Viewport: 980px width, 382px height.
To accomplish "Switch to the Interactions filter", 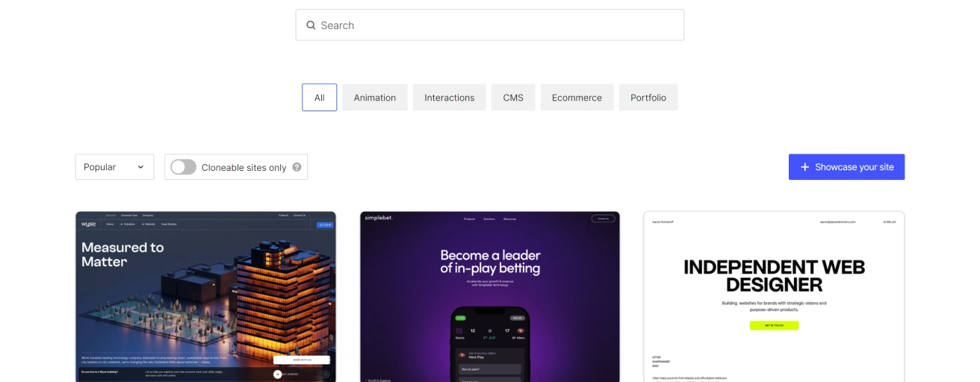I will coord(450,98).
